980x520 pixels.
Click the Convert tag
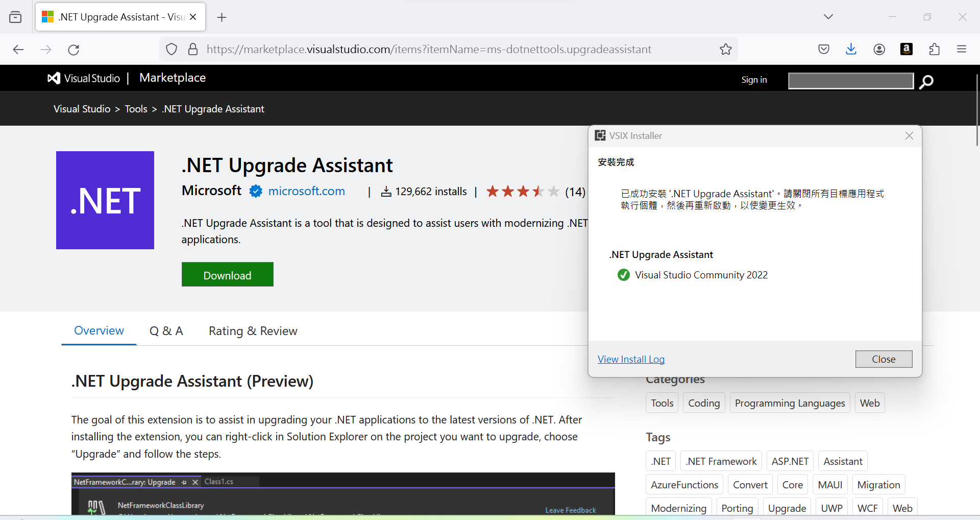click(750, 485)
